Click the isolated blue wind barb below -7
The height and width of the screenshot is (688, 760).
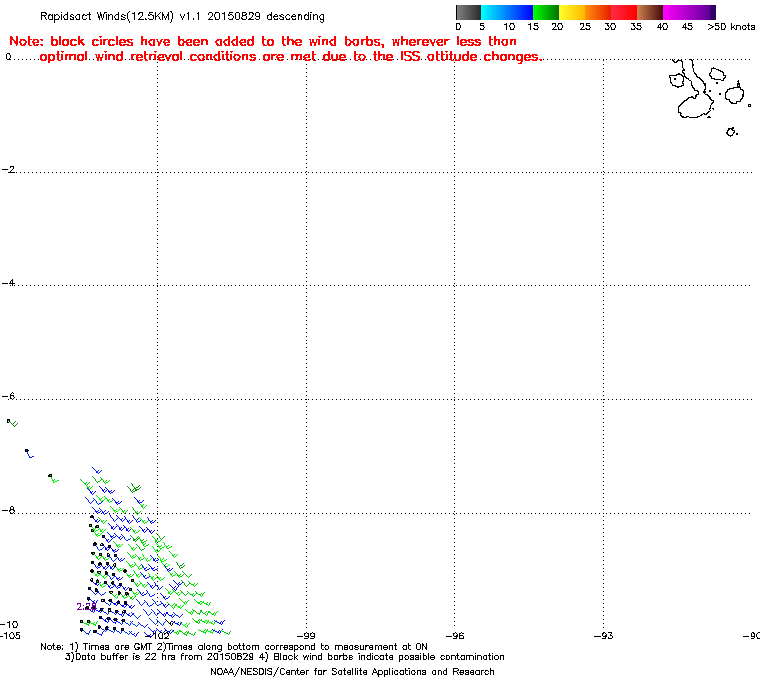(30, 454)
